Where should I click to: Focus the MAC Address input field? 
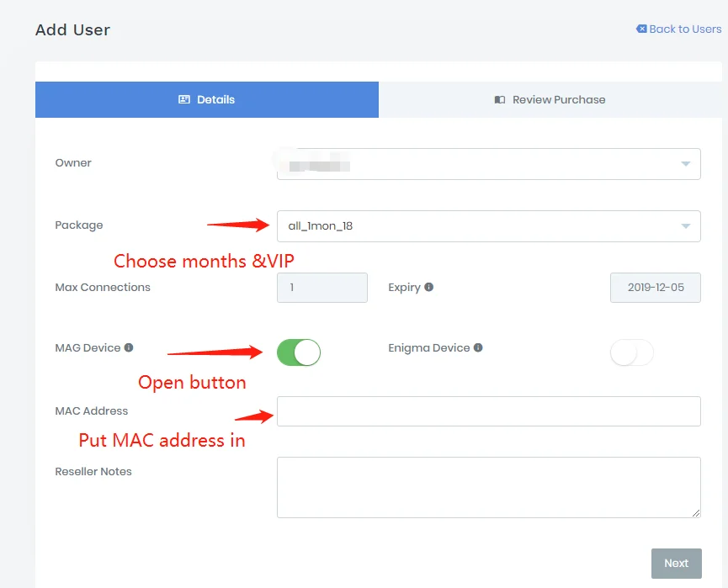pyautogui.click(x=488, y=411)
